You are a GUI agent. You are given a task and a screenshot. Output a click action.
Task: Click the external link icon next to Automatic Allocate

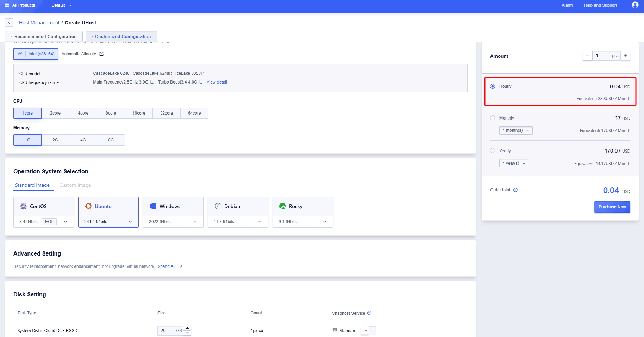point(101,54)
